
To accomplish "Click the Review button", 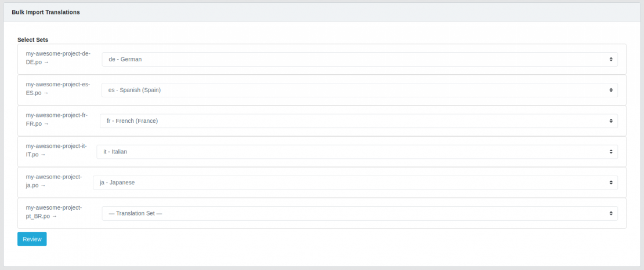I will pyautogui.click(x=32, y=239).
